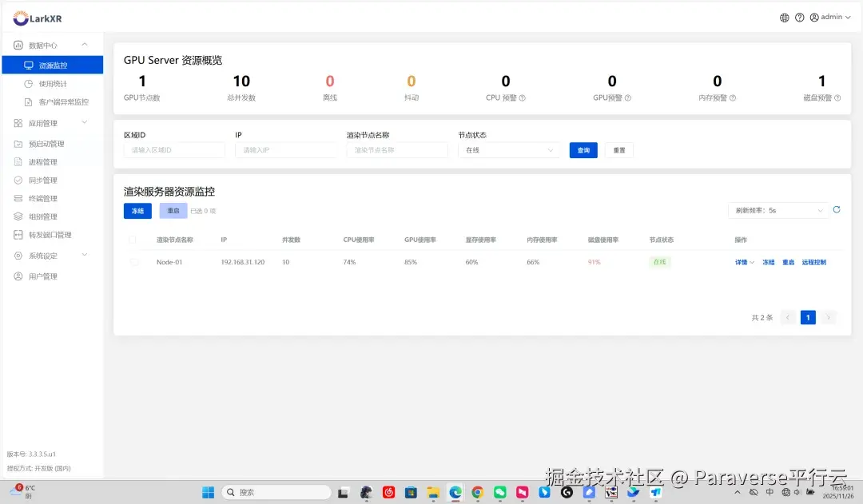Click the refresh icon beside 刷新频率
This screenshot has width=863, height=504.
pyautogui.click(x=837, y=209)
